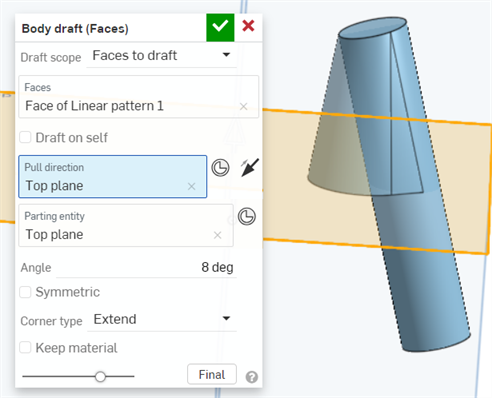Screen dimensions: 492x398
Task: Open mate connector picker for Parting entity
Action: [247, 216]
